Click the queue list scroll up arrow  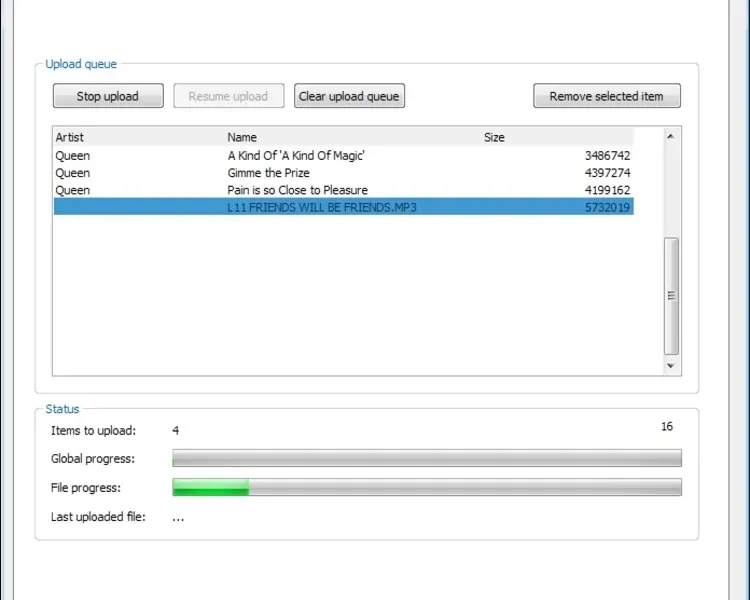tap(671, 136)
